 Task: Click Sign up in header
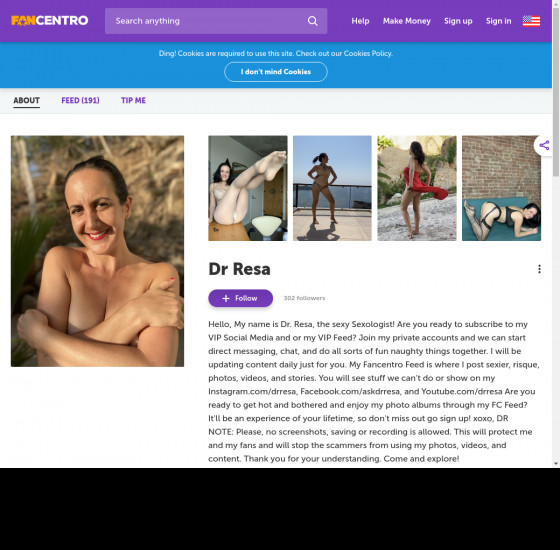pos(458,21)
